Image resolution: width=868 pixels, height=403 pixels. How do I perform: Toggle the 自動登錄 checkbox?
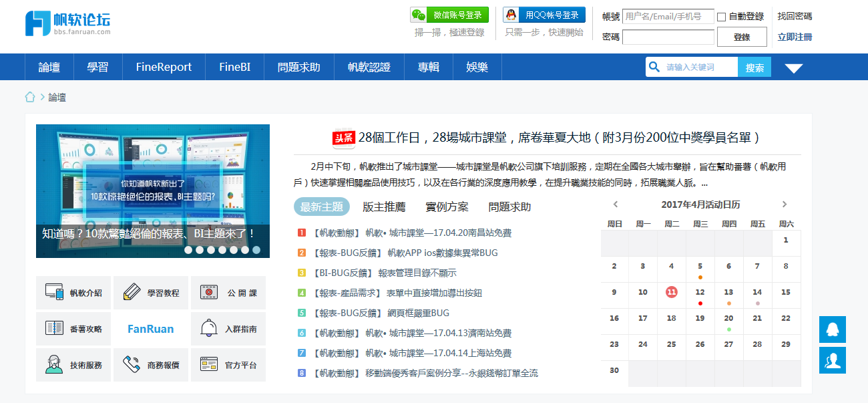(721, 17)
